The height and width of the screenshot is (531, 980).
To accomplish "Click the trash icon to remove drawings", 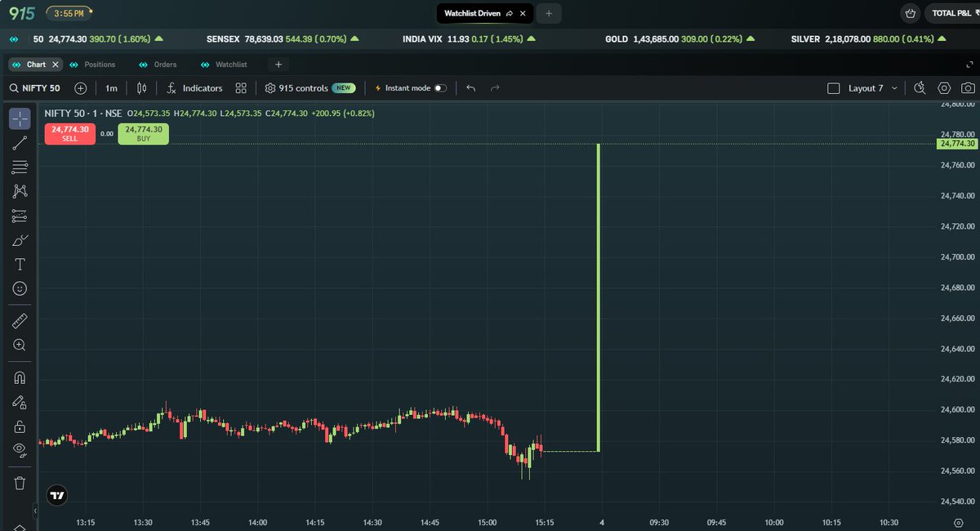I will tap(20, 482).
